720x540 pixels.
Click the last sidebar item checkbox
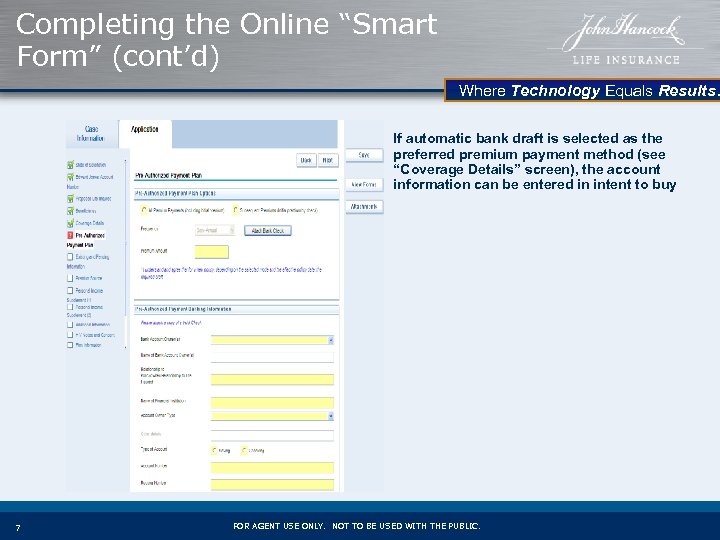pos(70,345)
